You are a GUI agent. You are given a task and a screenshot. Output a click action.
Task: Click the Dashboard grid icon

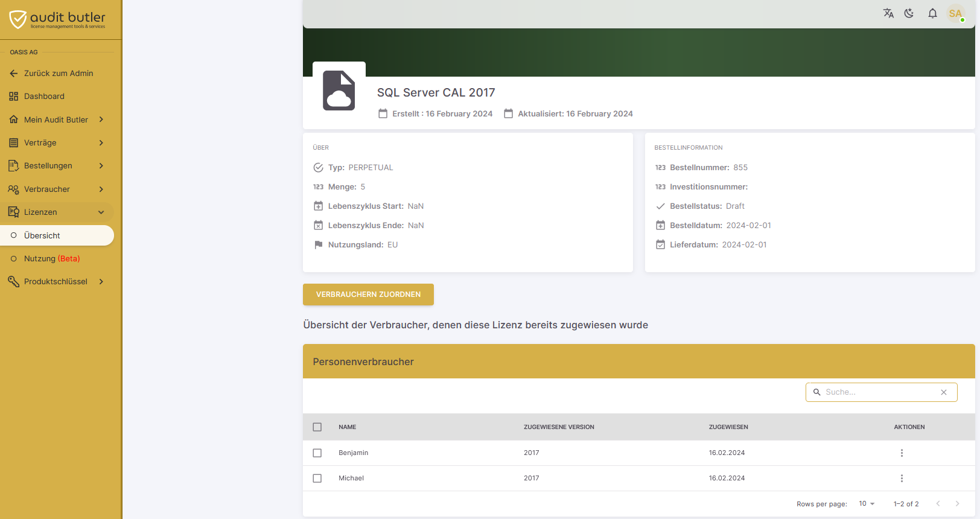14,97
